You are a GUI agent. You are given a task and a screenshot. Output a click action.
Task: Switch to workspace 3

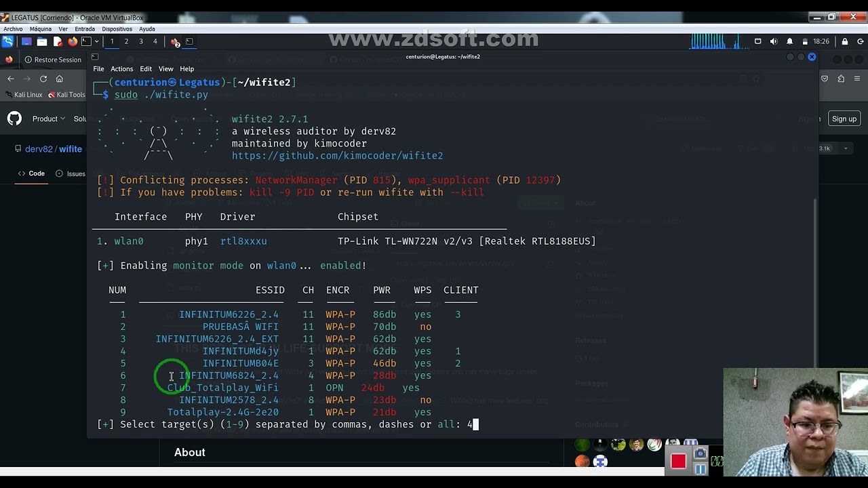[140, 41]
